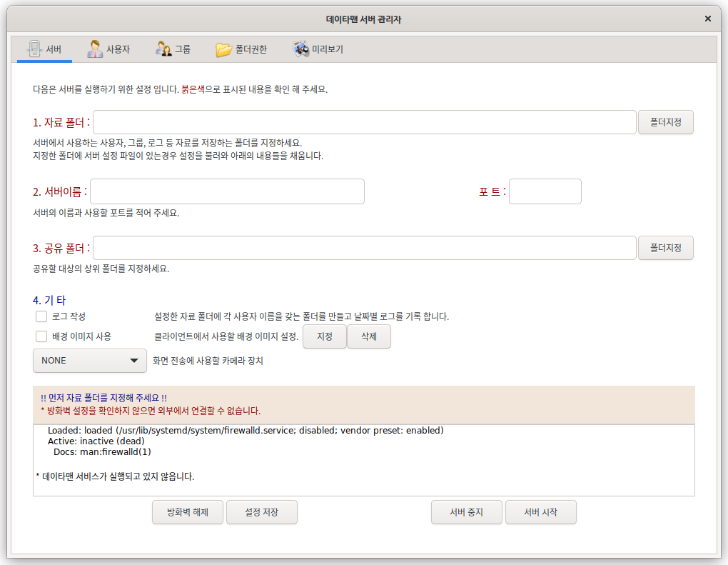
Task: Switch to the 서버 tab
Action: [44, 49]
